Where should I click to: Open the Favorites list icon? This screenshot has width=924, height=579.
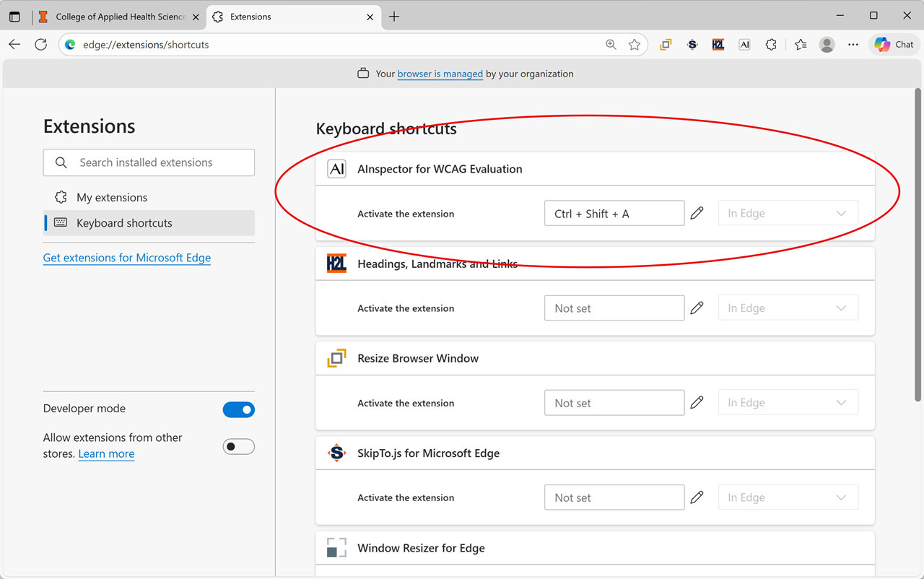click(801, 45)
